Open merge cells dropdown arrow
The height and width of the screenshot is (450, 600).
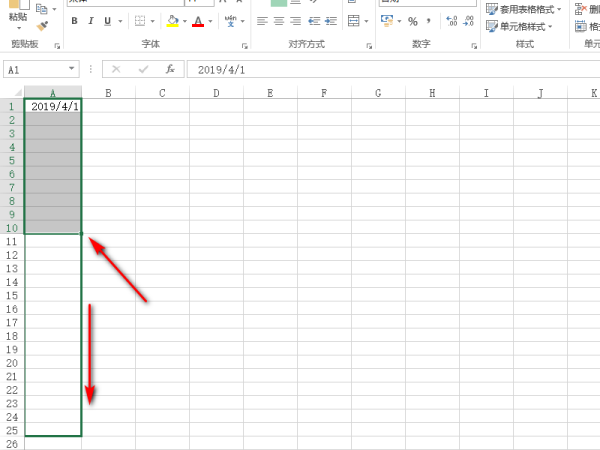[x=366, y=21]
